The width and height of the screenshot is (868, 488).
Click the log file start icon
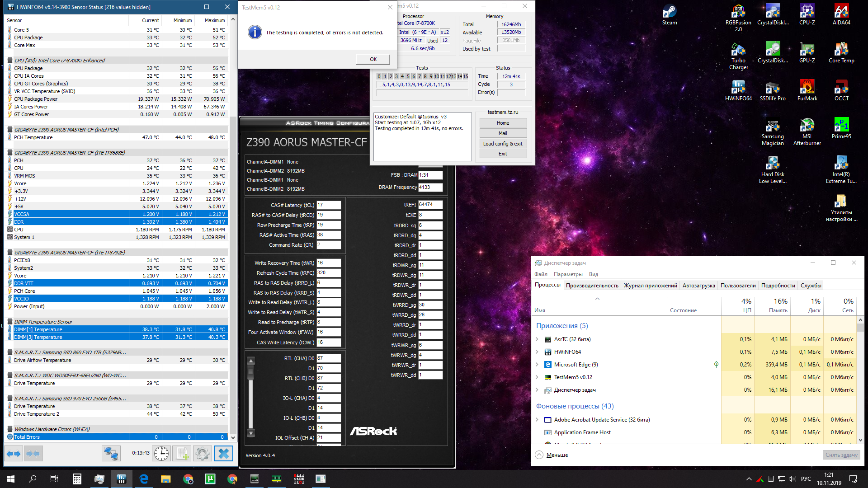point(182,453)
